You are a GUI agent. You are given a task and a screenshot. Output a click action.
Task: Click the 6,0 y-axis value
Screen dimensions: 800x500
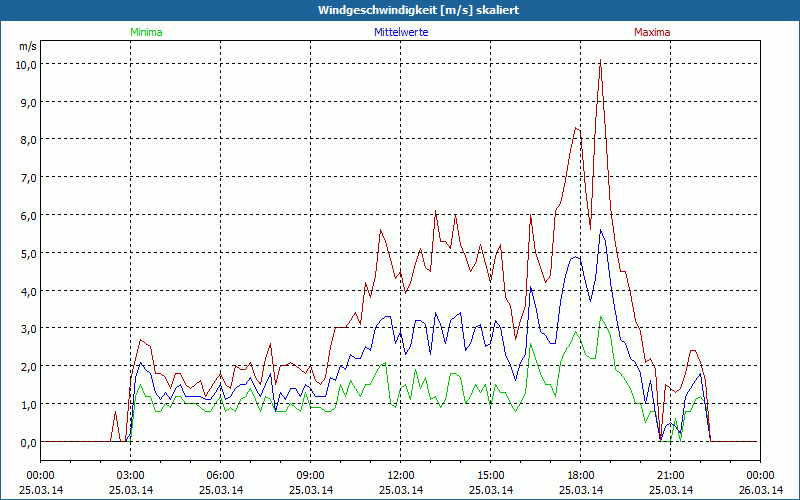(29, 215)
